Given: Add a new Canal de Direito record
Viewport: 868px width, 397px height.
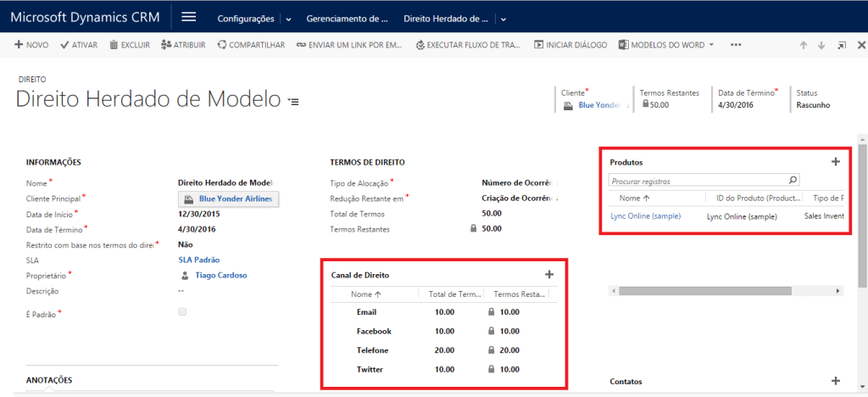Looking at the screenshot, I should 548,274.
